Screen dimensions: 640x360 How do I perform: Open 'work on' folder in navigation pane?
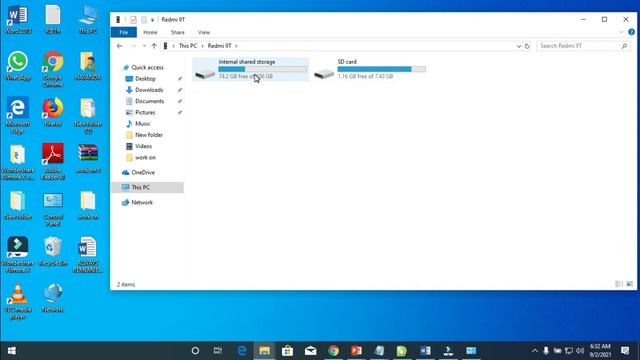(x=145, y=158)
